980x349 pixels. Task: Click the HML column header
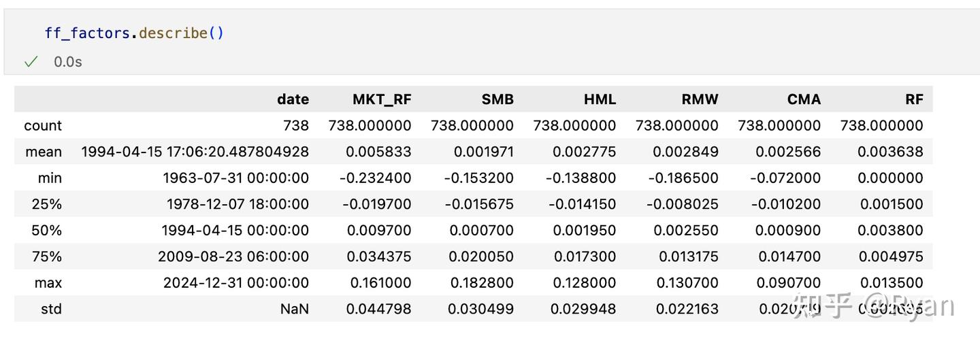tap(600, 99)
